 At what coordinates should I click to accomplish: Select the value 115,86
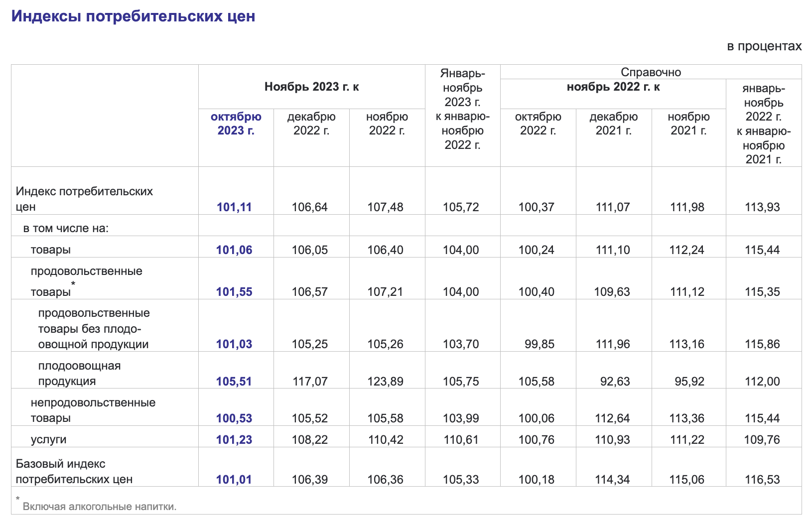[762, 344]
